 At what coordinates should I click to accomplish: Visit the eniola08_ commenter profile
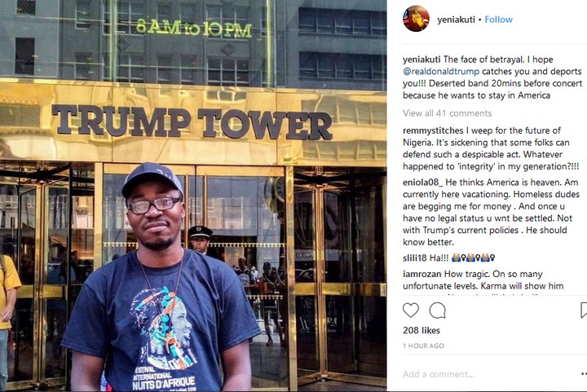[x=422, y=183]
